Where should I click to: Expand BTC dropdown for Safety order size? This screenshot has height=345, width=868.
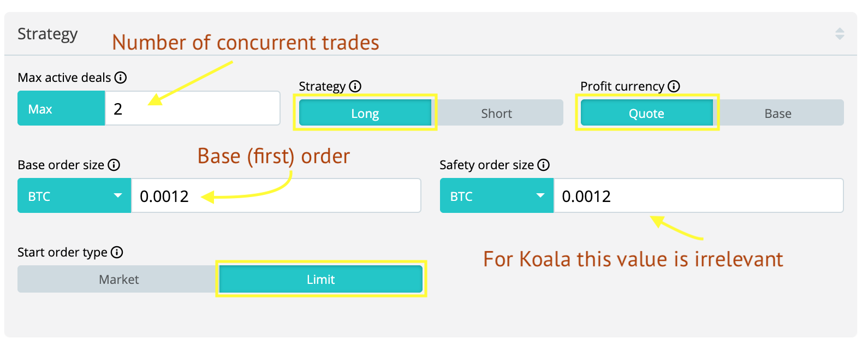496,196
